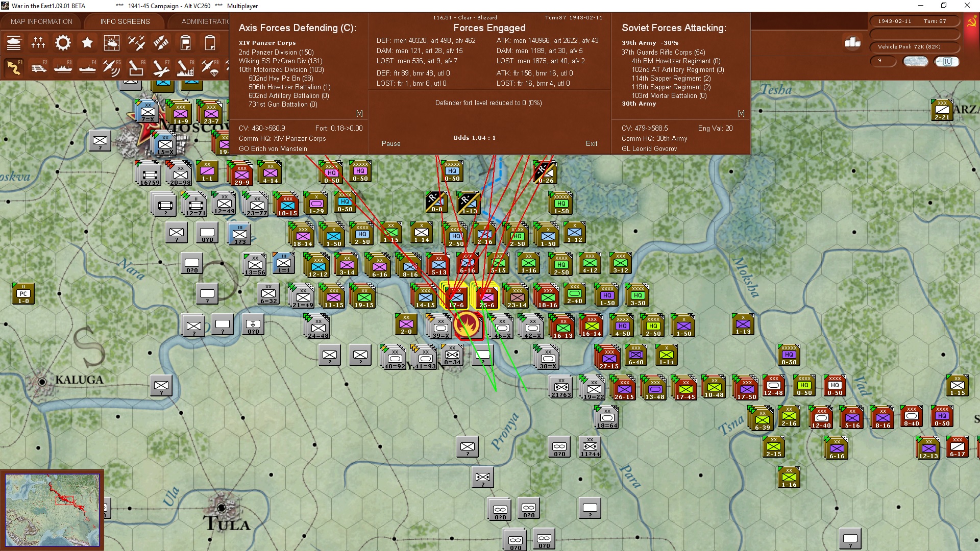This screenshot has height=551, width=980.
Task: Open the air doctrine planes icon
Action: pyautogui.click(x=136, y=43)
